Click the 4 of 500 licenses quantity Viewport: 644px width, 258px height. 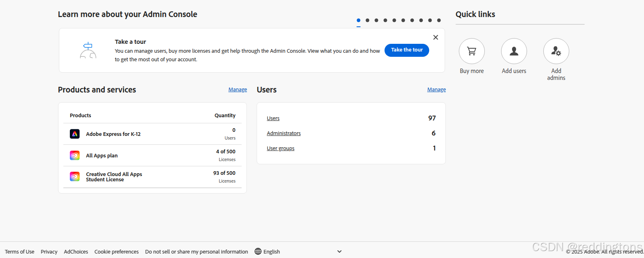tap(226, 152)
